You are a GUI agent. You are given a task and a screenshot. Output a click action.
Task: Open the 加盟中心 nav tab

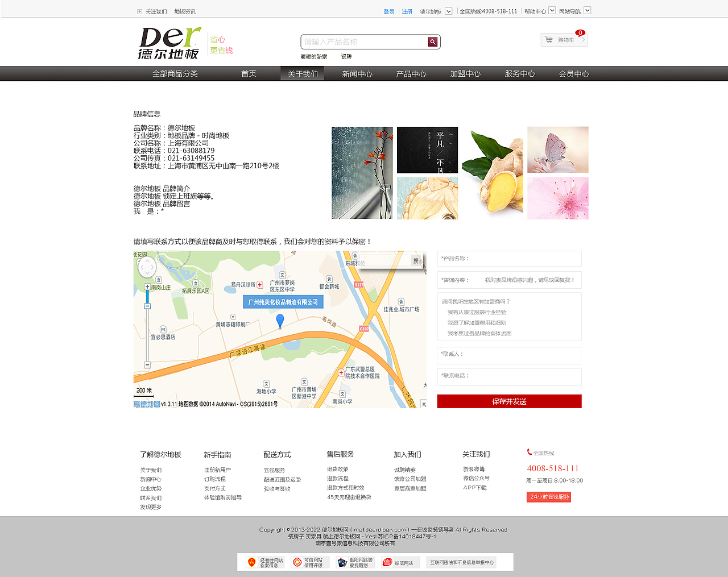click(465, 74)
